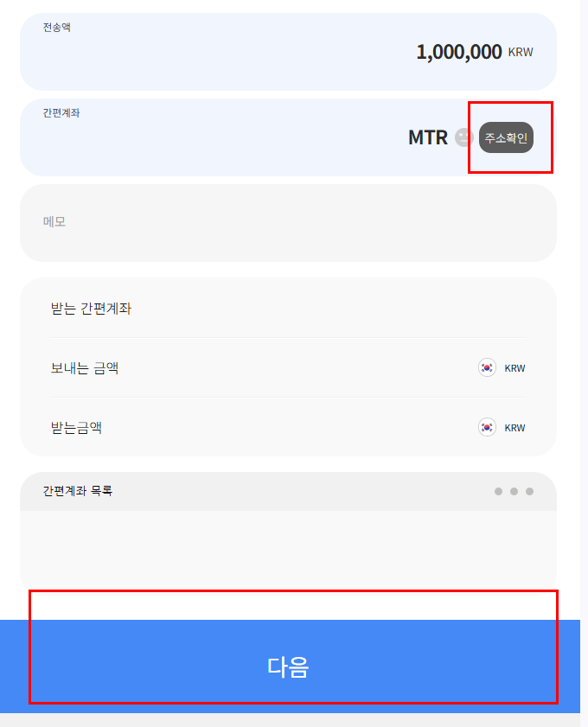Click the 전송액 label
The width and height of the screenshot is (588, 727).
pyautogui.click(x=56, y=28)
